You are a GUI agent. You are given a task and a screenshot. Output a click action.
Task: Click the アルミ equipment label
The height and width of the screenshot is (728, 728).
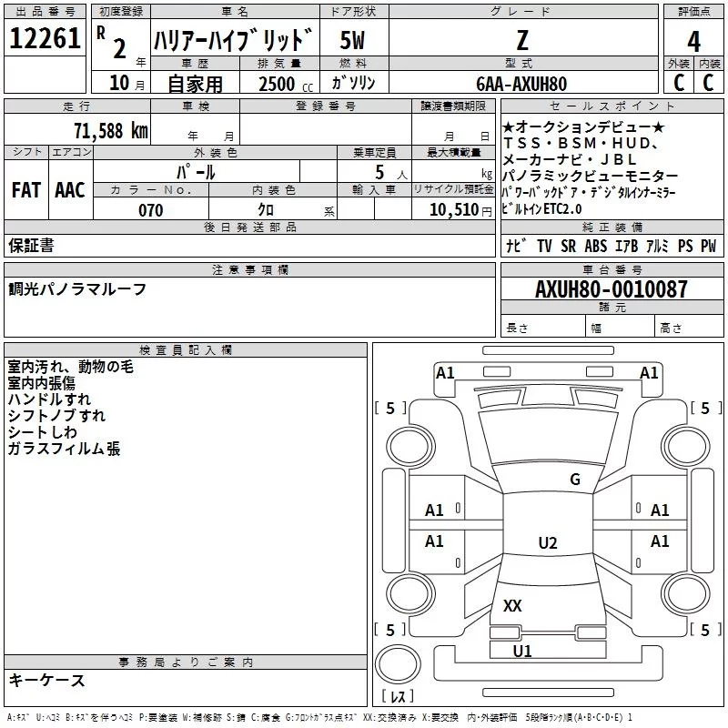[657, 246]
